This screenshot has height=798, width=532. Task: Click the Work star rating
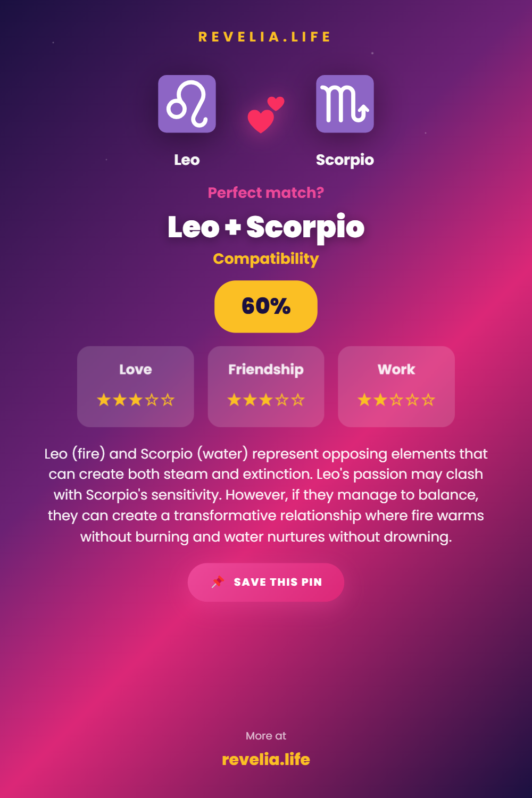(396, 400)
